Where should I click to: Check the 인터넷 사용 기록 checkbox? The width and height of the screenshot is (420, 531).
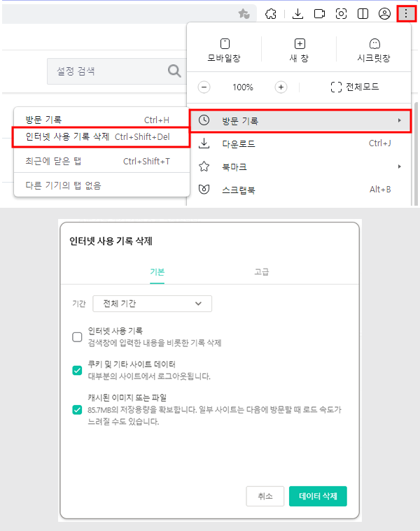point(77,337)
